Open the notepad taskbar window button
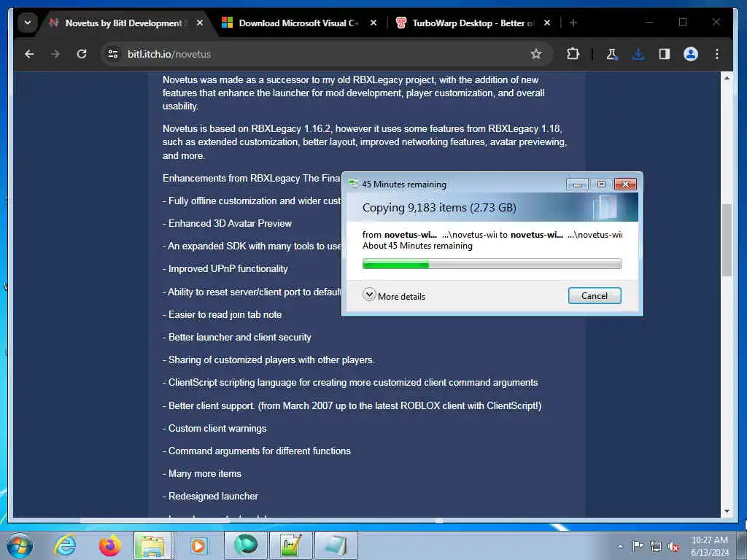Screen dimensions: 747x560 (x=336, y=545)
